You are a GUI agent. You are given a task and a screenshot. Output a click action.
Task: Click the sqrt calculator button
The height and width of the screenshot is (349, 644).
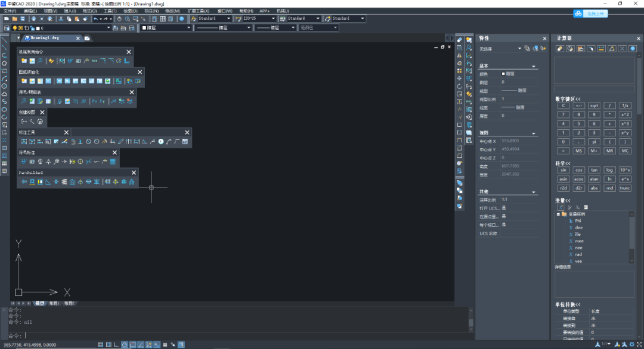coord(594,106)
